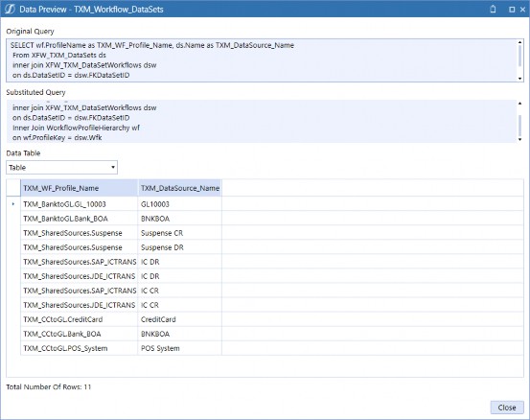
Task: Click Substituted Query scroll down arrow
Action: pyautogui.click(x=519, y=139)
